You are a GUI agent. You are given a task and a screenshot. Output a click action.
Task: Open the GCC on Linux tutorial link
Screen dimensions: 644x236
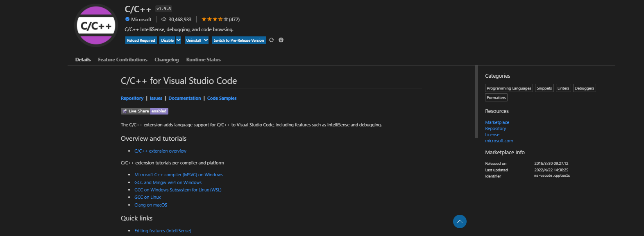pyautogui.click(x=147, y=197)
